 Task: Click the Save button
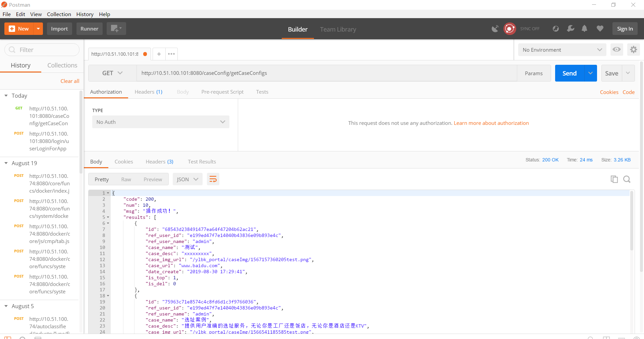point(611,73)
